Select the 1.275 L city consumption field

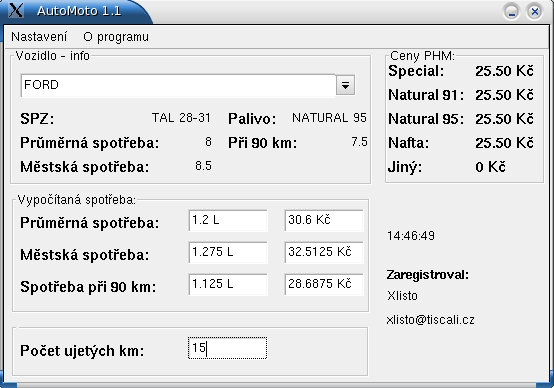[228, 252]
